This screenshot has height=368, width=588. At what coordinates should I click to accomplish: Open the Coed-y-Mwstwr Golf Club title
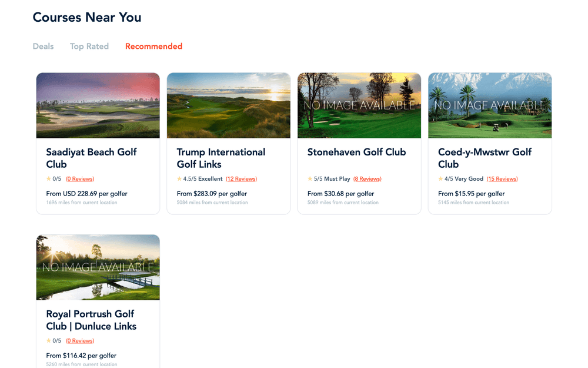click(485, 158)
